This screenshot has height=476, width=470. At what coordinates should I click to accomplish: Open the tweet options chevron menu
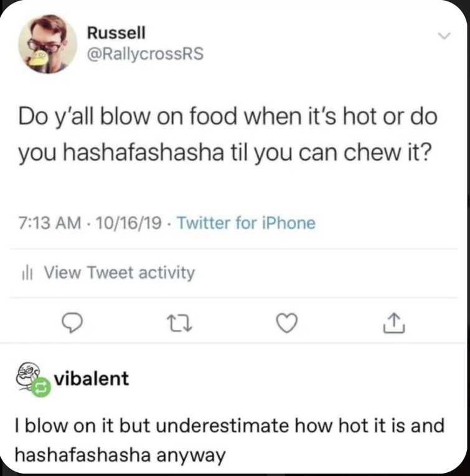point(443,36)
